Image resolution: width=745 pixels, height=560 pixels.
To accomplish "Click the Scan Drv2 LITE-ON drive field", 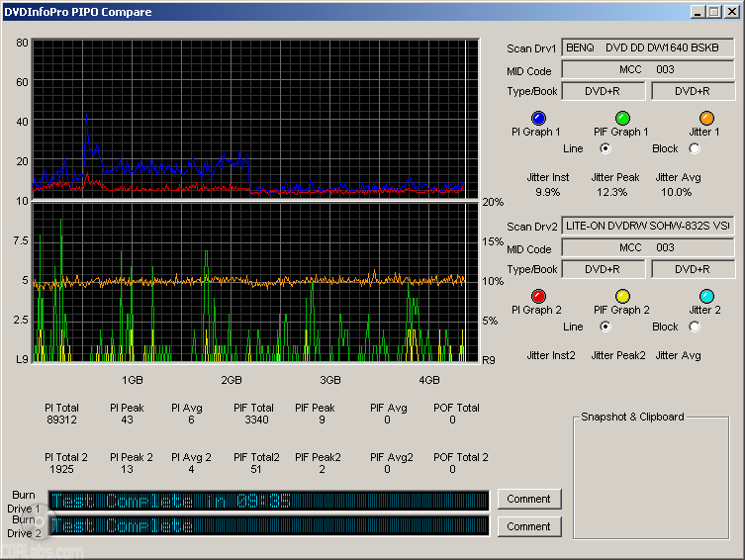I will [648, 226].
